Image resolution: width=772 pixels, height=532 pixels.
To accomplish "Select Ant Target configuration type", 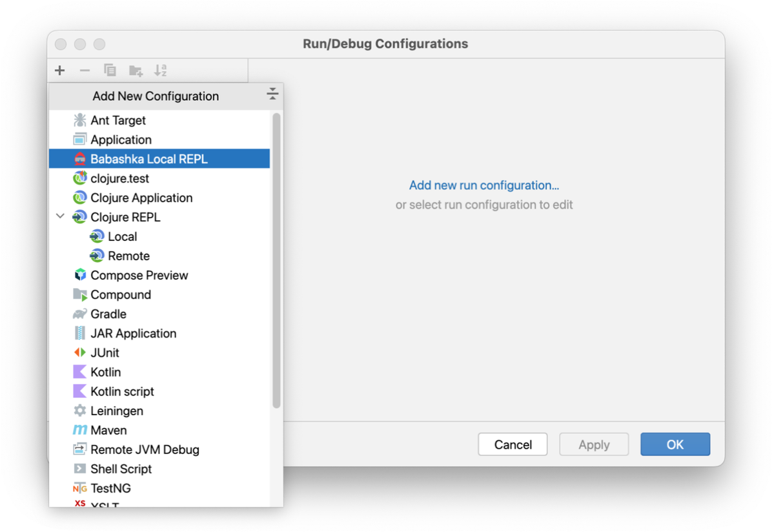I will coord(159,120).
